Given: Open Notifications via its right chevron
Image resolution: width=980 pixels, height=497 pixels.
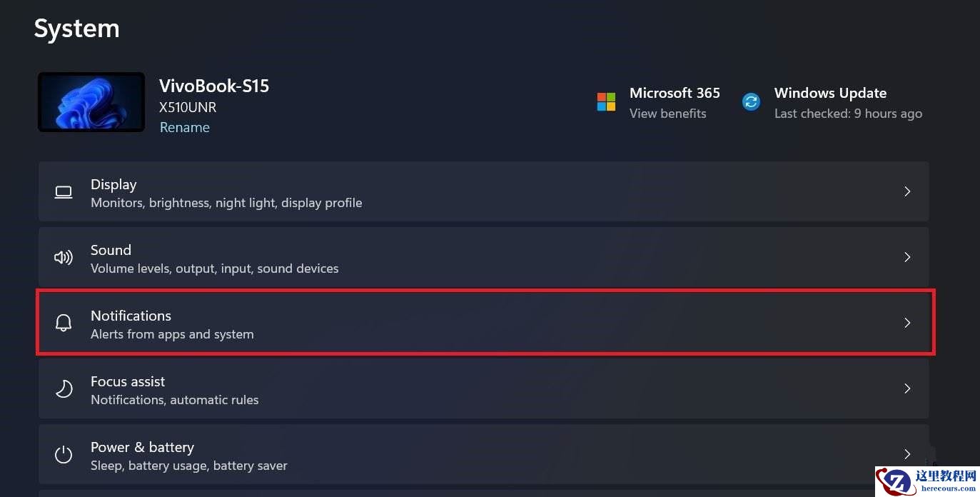Looking at the screenshot, I should 907,323.
